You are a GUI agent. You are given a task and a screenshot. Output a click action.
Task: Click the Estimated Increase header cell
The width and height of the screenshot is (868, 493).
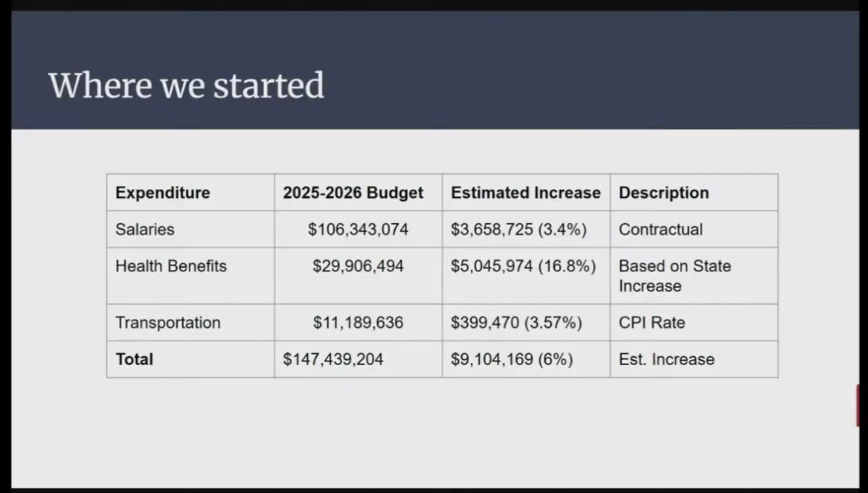(526, 193)
